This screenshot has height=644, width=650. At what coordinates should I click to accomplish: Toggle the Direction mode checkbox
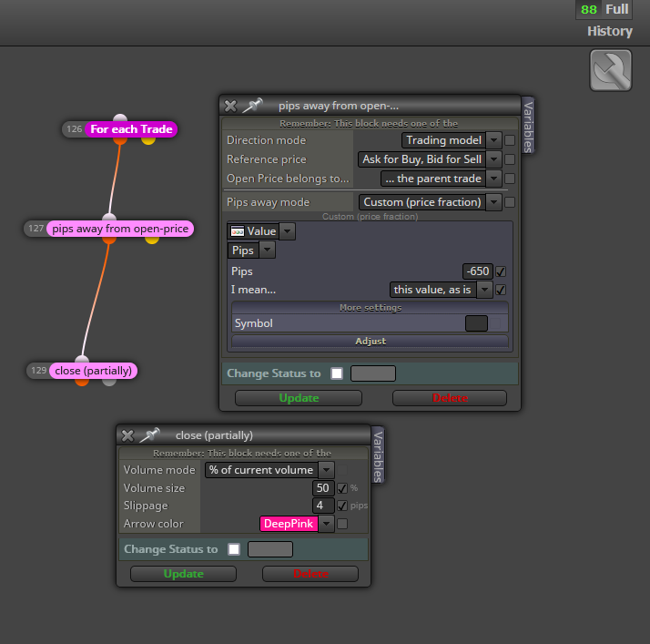(x=510, y=140)
